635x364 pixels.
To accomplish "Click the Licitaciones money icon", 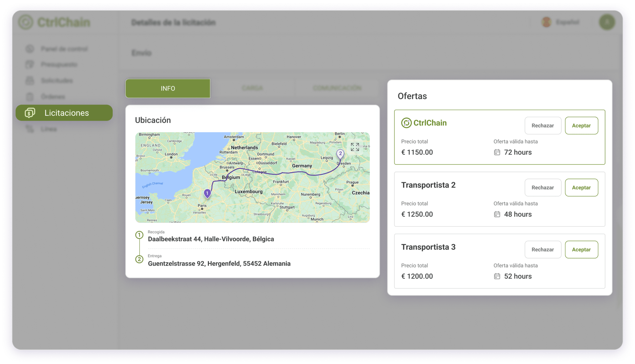I will click(30, 113).
